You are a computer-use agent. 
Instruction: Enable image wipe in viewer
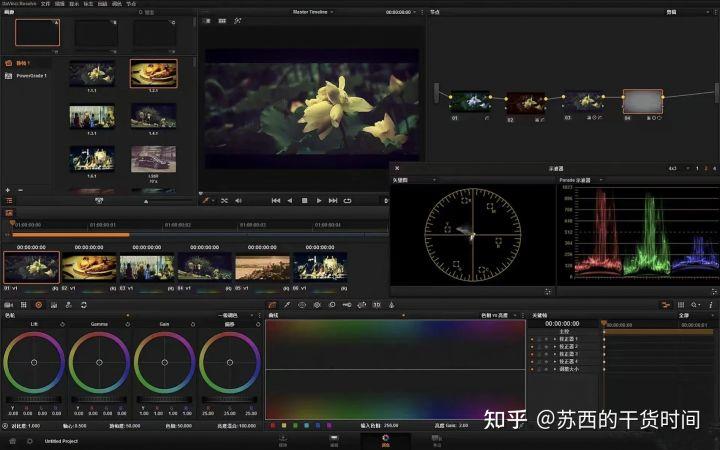coord(207,21)
